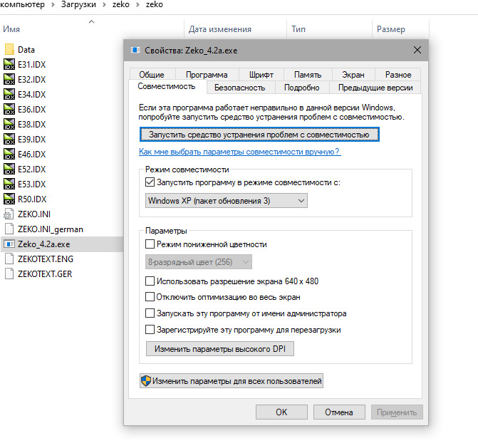Viewport: 478px width, 448px height.
Task: Click Изменить параметры высокого DPI button
Action: pyautogui.click(x=220, y=349)
